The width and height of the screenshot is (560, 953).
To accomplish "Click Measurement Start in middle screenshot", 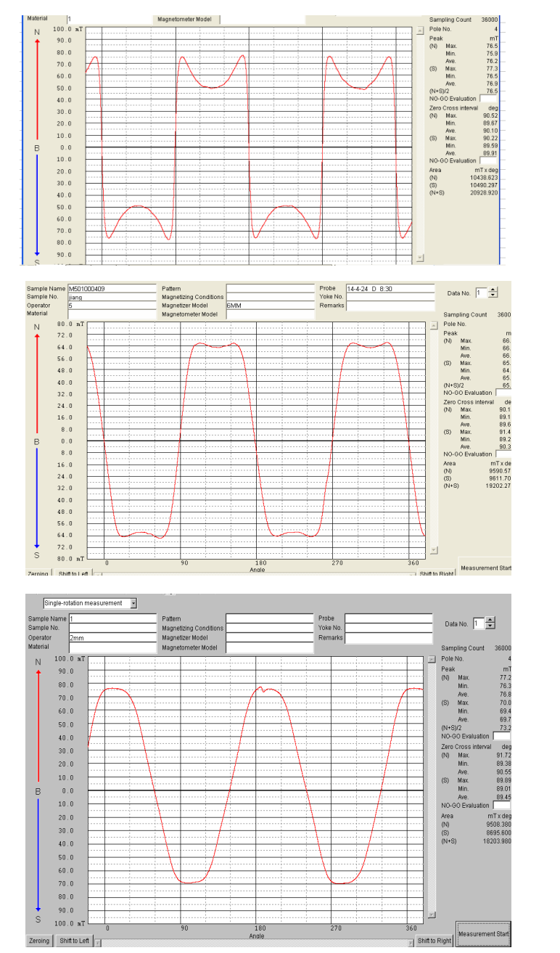I will (x=485, y=568).
